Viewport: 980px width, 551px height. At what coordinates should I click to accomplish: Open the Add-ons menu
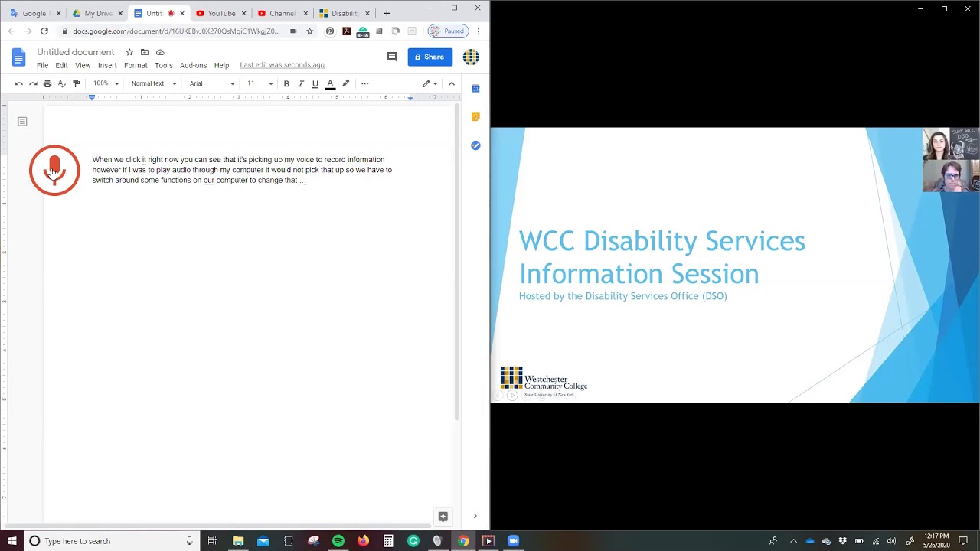[193, 65]
